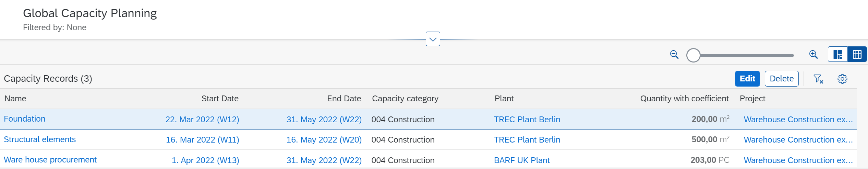The width and height of the screenshot is (868, 169).
Task: Click the Start Date column header
Action: (220, 99)
